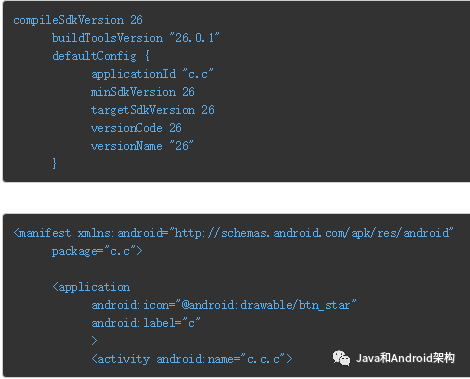Click the targetSdkVersion 26 line
Viewport: 470px width, 379px height.
tap(153, 110)
